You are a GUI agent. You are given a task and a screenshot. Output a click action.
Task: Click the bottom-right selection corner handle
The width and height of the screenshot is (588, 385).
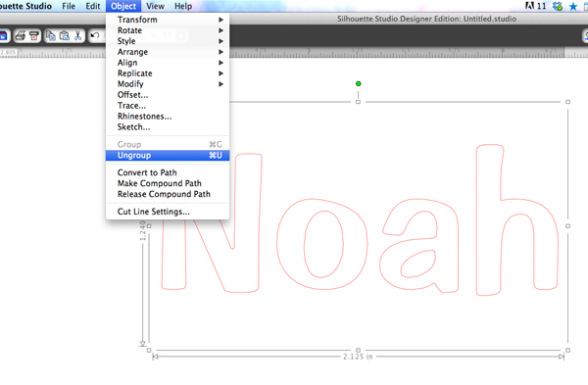[567, 350]
